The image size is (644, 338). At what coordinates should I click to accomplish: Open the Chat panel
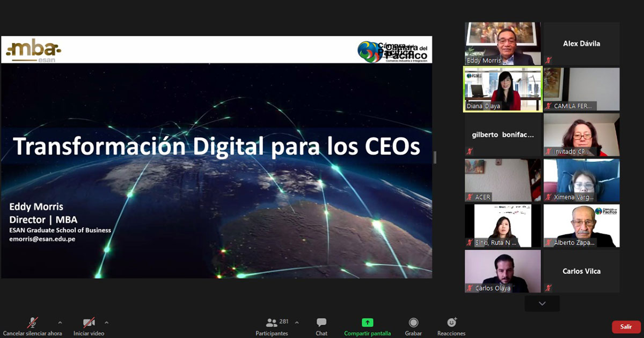(x=321, y=323)
